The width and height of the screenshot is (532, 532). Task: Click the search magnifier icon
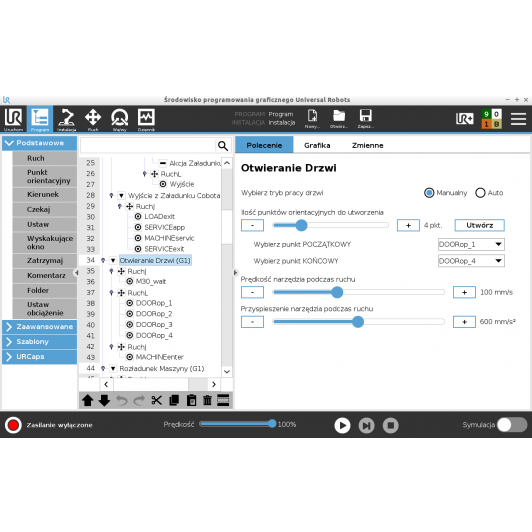(x=223, y=146)
